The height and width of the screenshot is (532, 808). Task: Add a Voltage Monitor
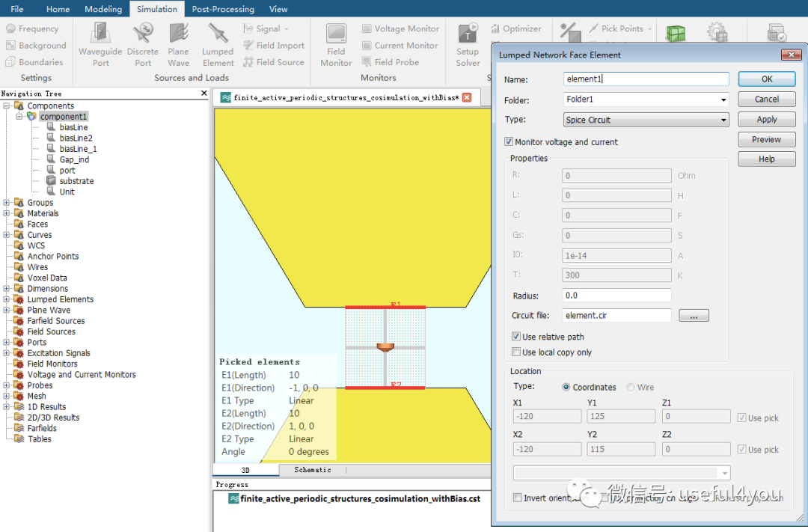pos(400,29)
